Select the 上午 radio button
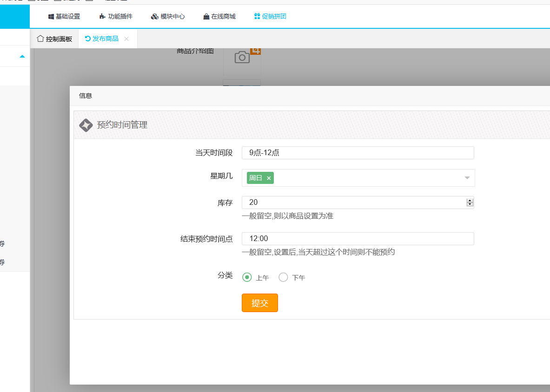This screenshot has height=392, width=550. pos(247,277)
